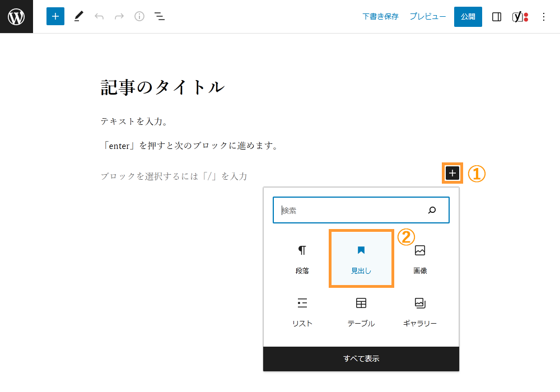Select the リスト list block icon

(302, 311)
